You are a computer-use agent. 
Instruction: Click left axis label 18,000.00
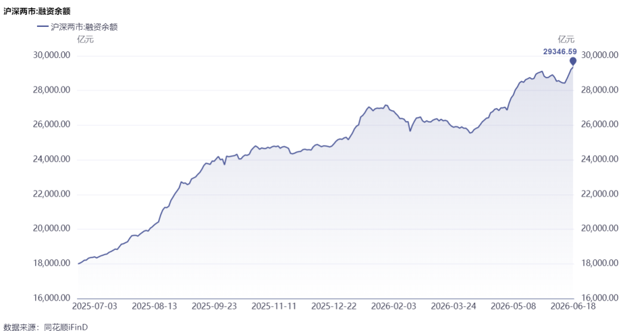[x=52, y=264]
